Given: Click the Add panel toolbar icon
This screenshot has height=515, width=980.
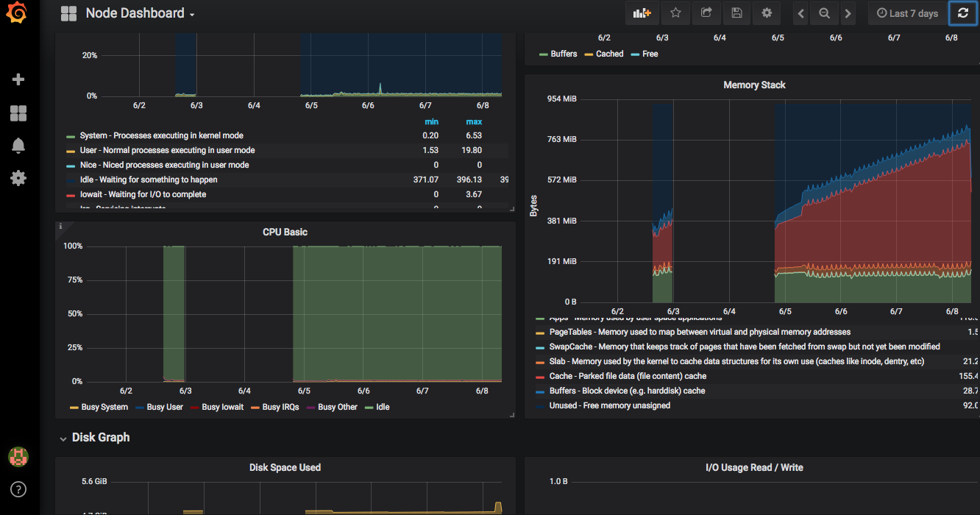Looking at the screenshot, I should pyautogui.click(x=642, y=13).
